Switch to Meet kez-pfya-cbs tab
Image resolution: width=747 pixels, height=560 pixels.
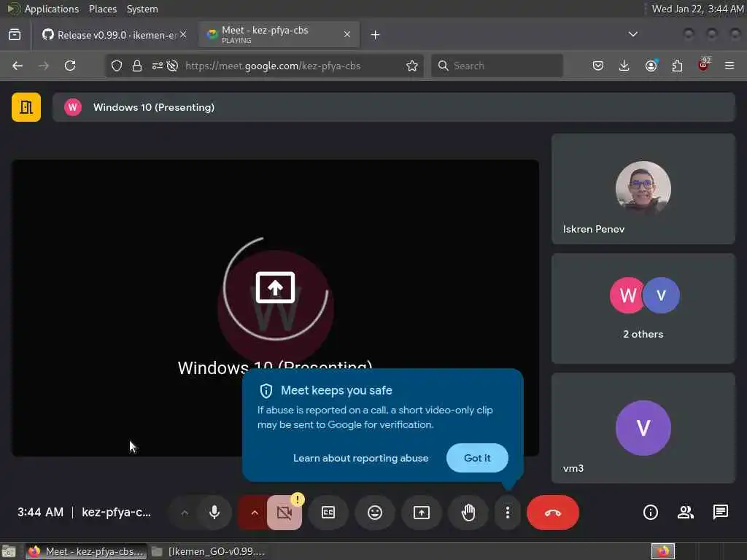click(278, 35)
